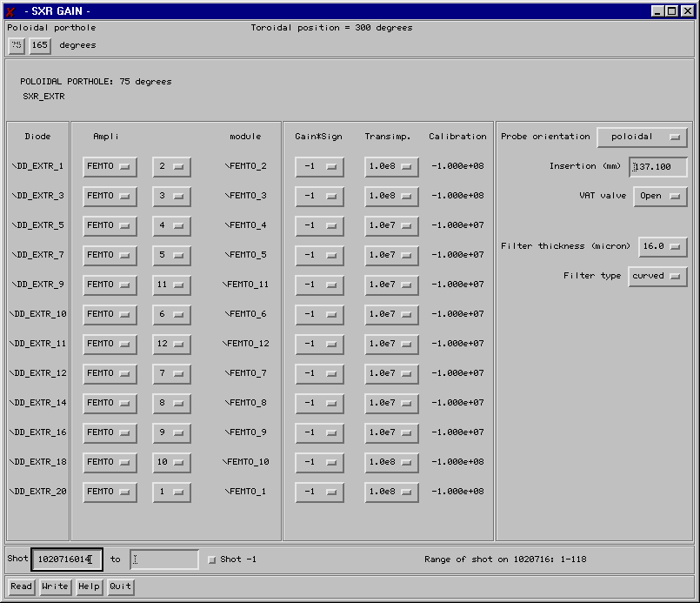700x603 pixels.
Task: Open Transimp. dropdown for DD_EXTR_20
Action: [x=391, y=492]
